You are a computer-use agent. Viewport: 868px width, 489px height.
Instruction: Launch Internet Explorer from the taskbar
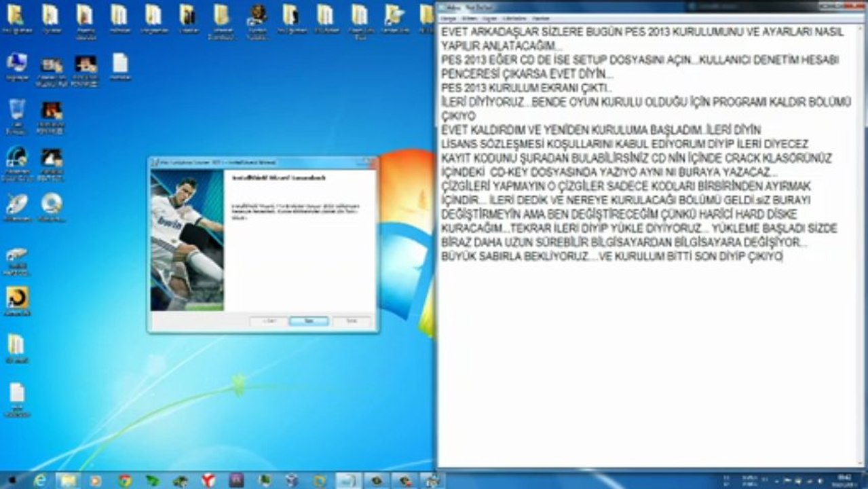pyautogui.click(x=40, y=480)
